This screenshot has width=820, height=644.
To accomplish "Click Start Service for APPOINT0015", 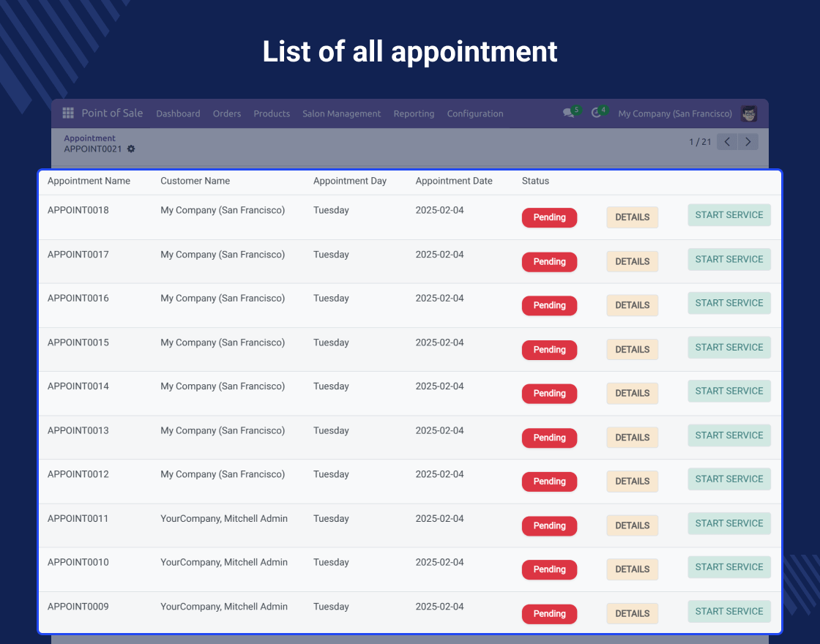I will point(729,347).
